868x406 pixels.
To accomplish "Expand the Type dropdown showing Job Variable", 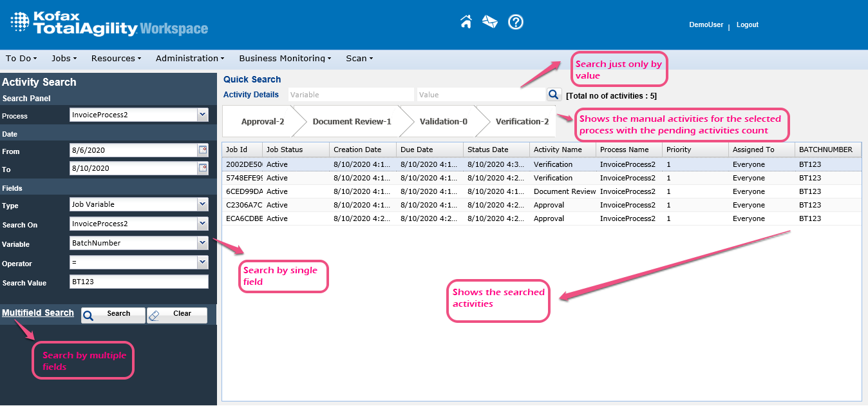I will pos(203,204).
